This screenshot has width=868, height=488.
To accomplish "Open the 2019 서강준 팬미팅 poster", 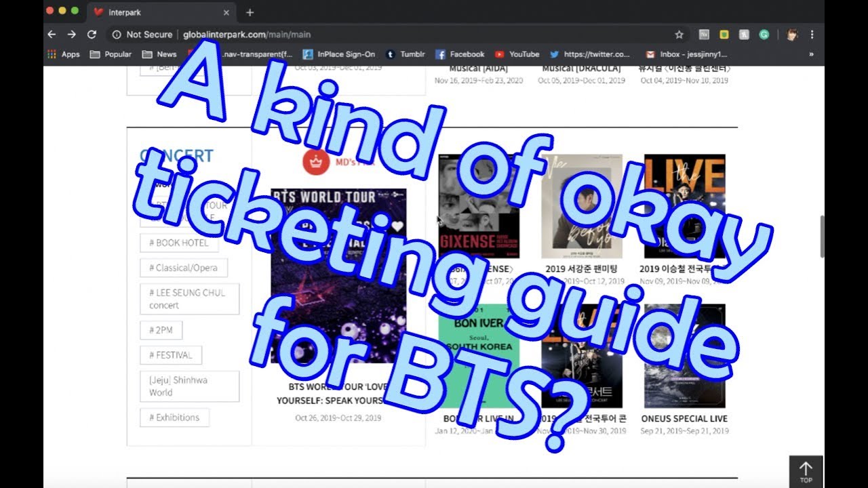I will point(582,206).
